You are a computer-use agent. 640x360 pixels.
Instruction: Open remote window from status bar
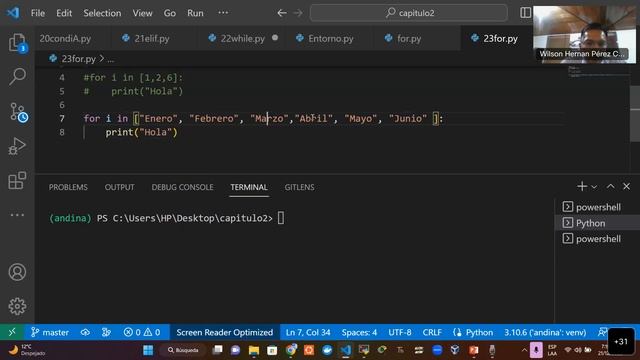click(x=12, y=332)
